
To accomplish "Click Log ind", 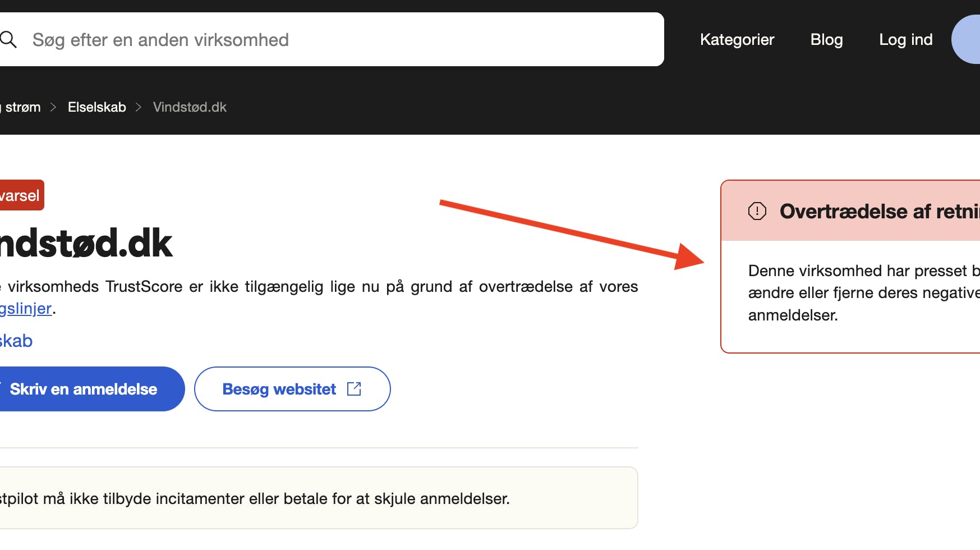I will point(905,39).
